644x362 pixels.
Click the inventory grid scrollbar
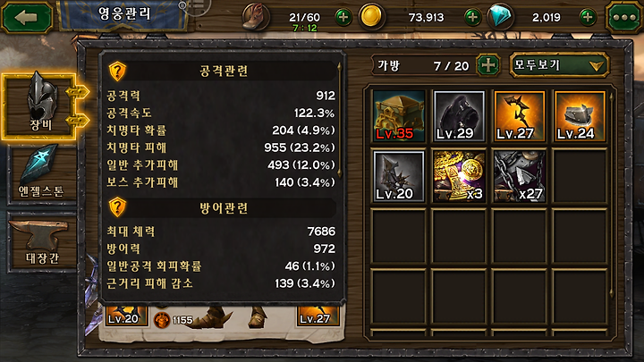coord(612,195)
